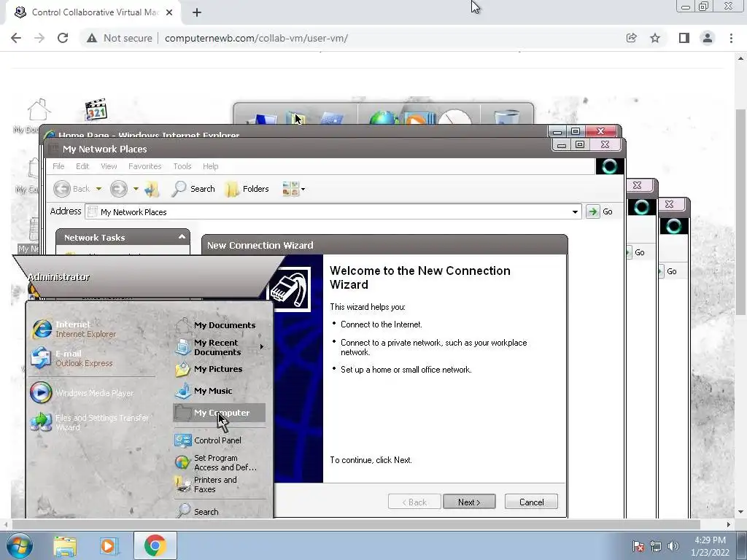The width and height of the screenshot is (747, 560).
Task: Expand My Recent Documents submenu arrow
Action: click(262, 347)
